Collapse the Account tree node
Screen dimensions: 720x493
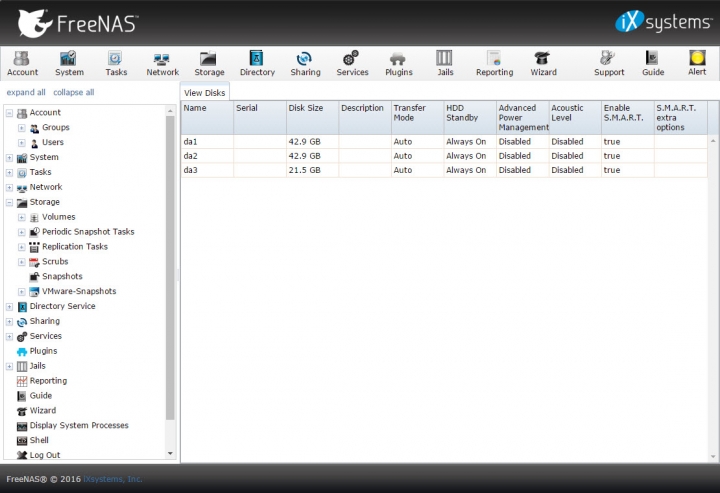9,113
